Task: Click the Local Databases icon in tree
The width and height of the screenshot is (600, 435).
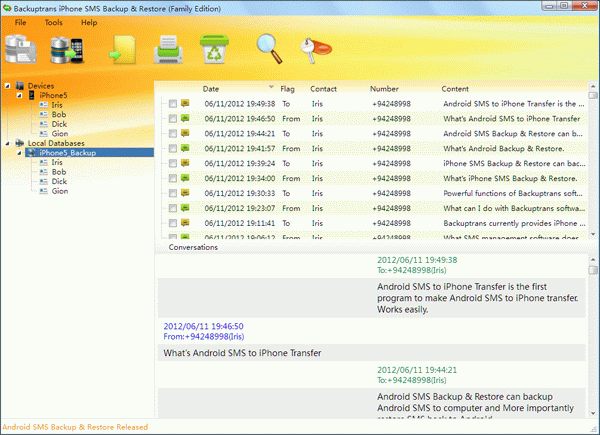Action: click(20, 143)
